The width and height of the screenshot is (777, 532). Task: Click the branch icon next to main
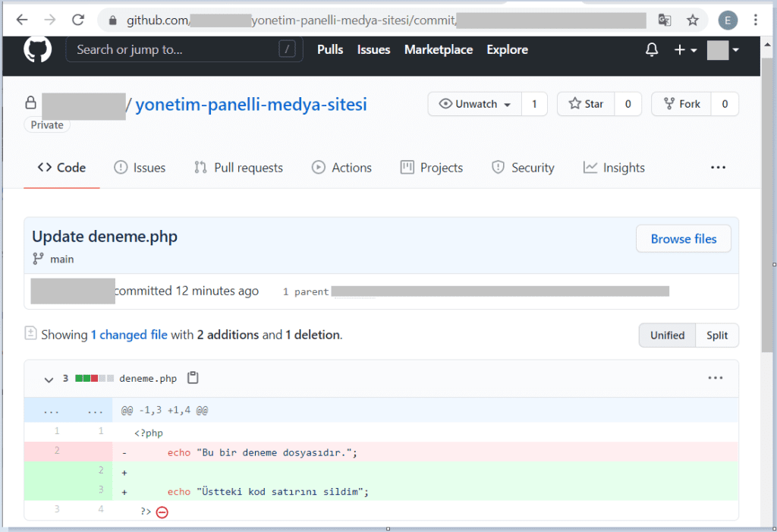[37, 258]
